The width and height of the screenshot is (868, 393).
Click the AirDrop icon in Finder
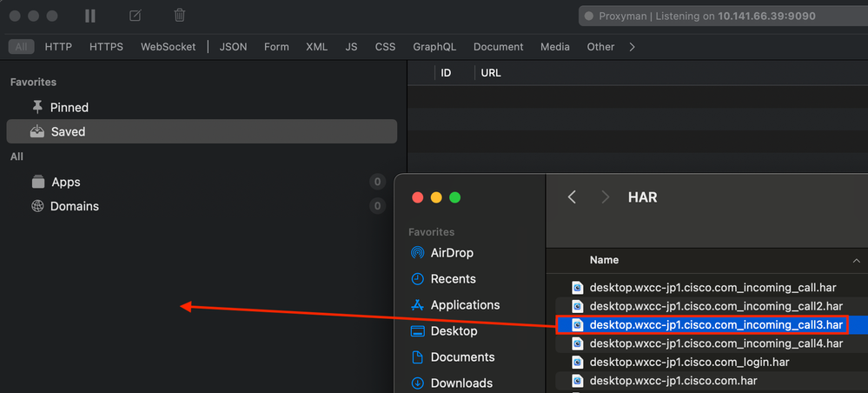(x=417, y=253)
